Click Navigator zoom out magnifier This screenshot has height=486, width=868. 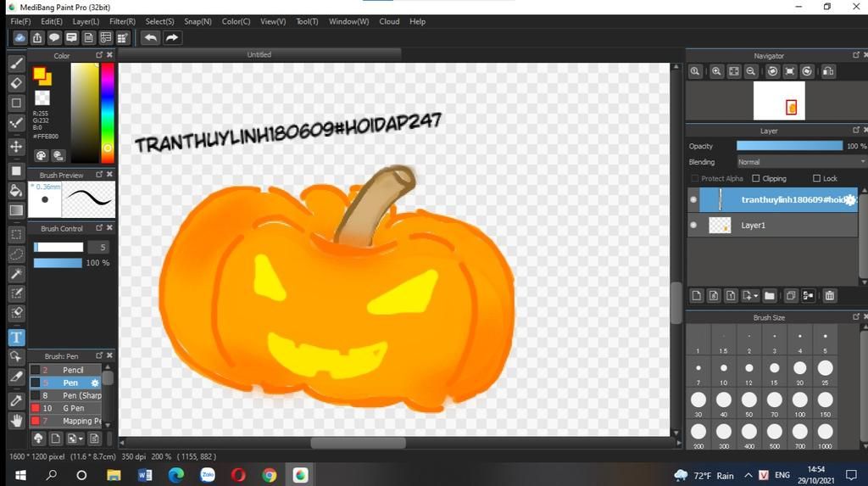point(751,71)
